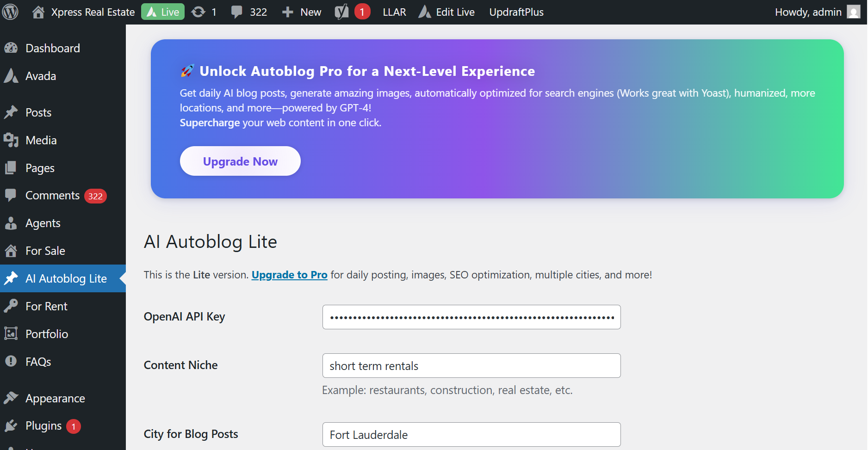Click the admin user avatar
This screenshot has height=450, width=868.
853,12
